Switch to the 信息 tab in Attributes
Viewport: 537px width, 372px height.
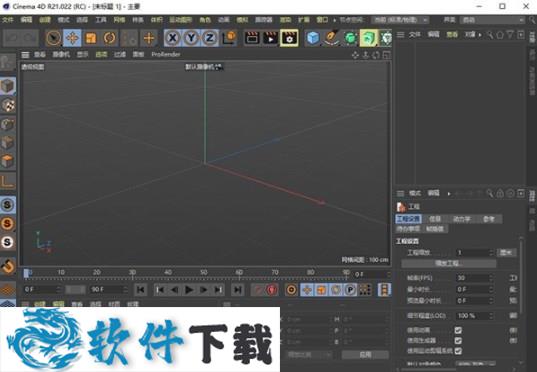pos(435,219)
